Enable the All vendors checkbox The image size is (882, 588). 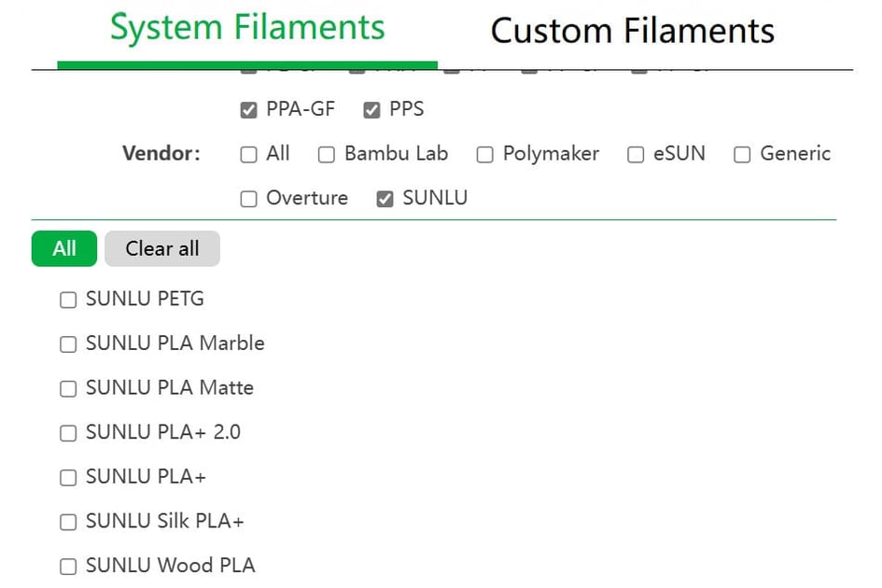(x=248, y=155)
